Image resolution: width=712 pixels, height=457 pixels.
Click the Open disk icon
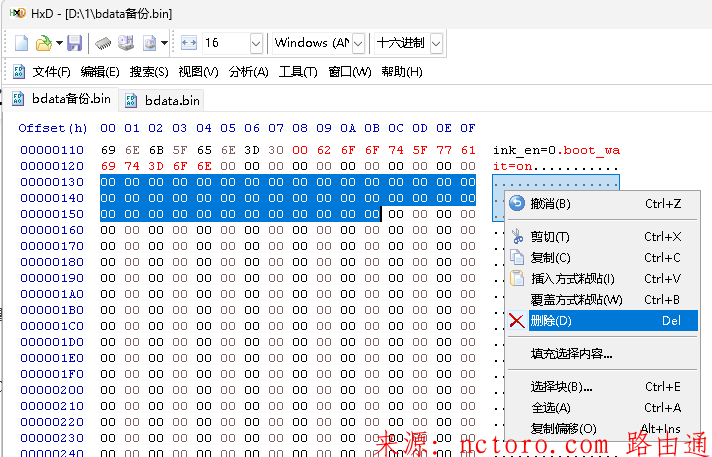[126, 43]
